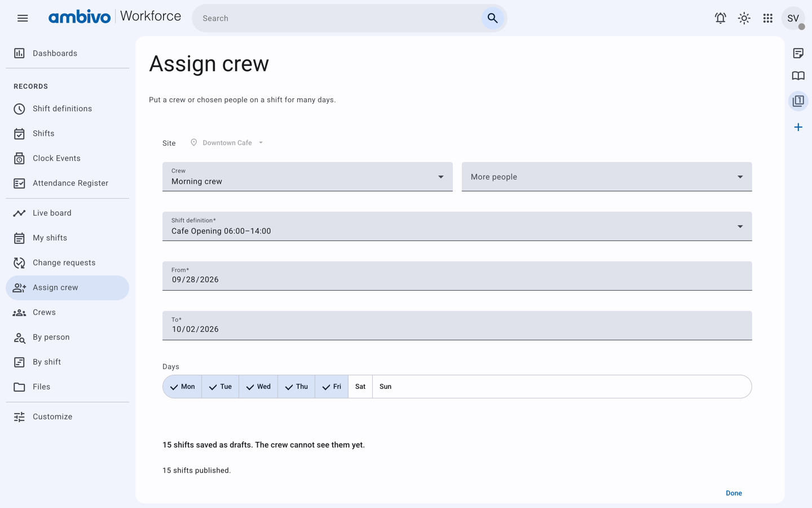Open Customize page
The image size is (812, 508).
[68, 417]
